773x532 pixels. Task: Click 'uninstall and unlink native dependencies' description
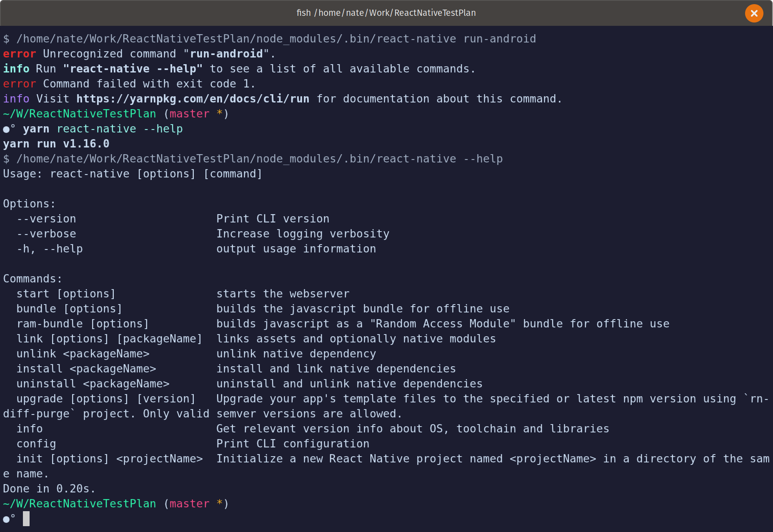click(350, 384)
